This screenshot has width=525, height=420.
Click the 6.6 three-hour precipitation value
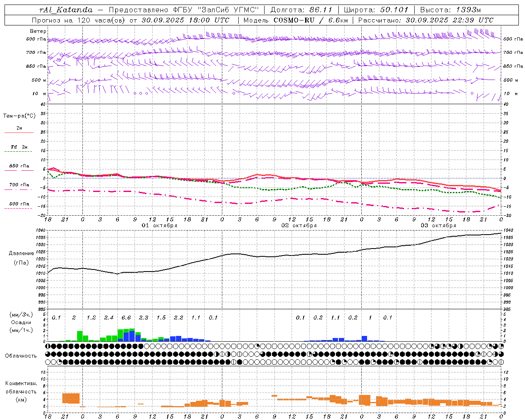click(126, 318)
